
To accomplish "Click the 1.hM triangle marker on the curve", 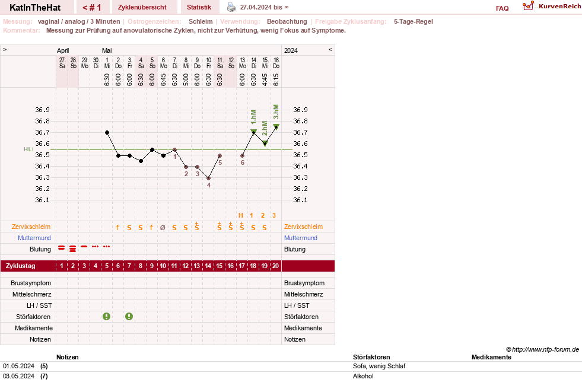I will pyautogui.click(x=253, y=132).
